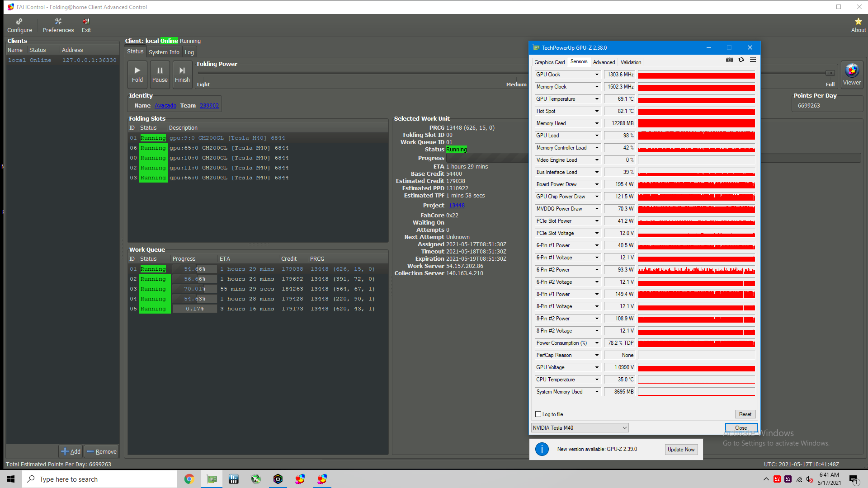Click the Windows Start button
The width and height of the screenshot is (868, 488).
coord(11,479)
